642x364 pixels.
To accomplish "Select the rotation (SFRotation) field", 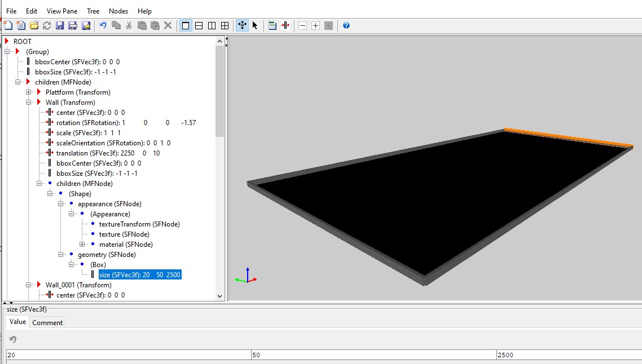I will click(x=88, y=123).
